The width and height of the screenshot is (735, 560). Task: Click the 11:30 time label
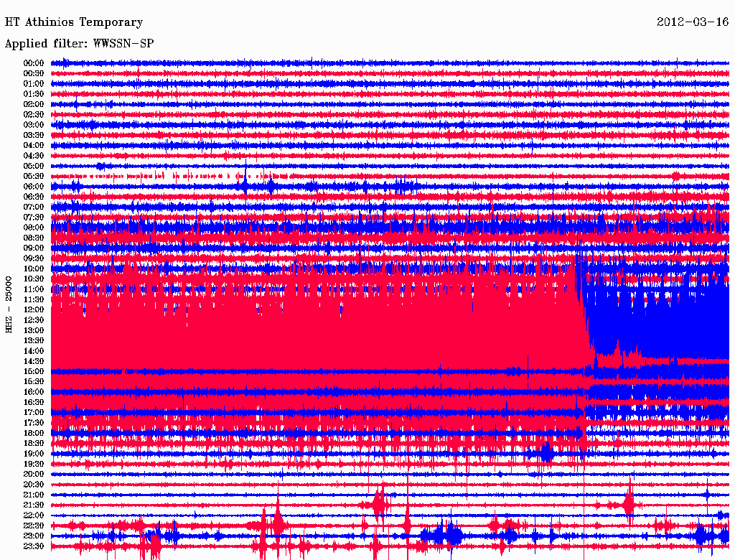pyautogui.click(x=34, y=299)
